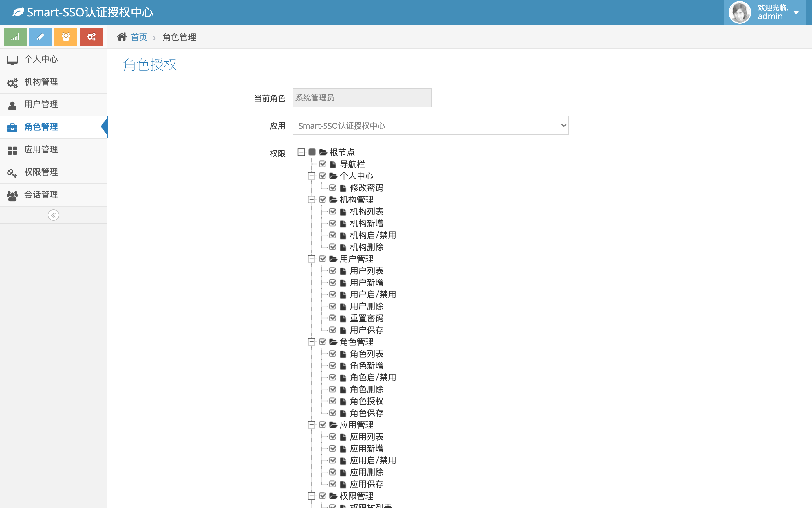Collapse the 个人中心 tree node
The width and height of the screenshot is (812, 508).
click(311, 176)
